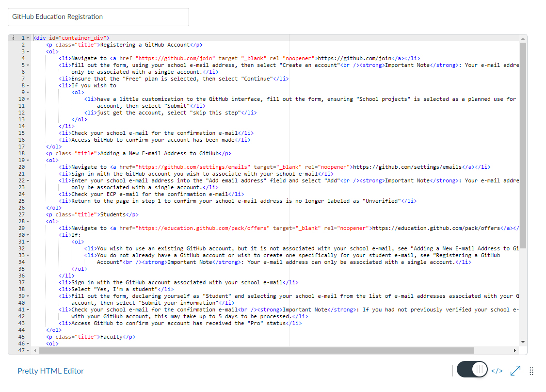Screen dimensions: 546x392
Task: Click the "Registering a GitHub Account" text
Action: pos(145,45)
